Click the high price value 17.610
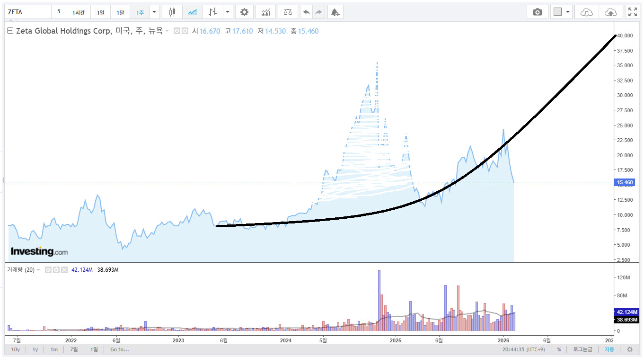Image resolution: width=644 pixels, height=357 pixels. [243, 31]
